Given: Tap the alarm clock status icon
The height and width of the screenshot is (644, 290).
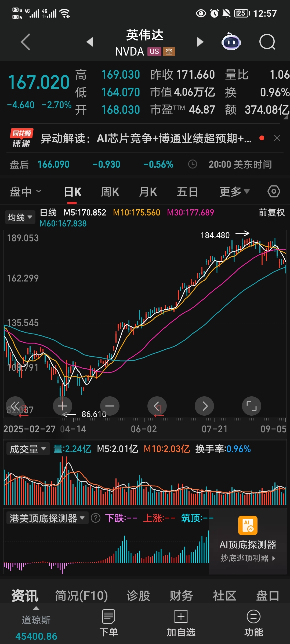Looking at the screenshot, I should pos(214,13).
